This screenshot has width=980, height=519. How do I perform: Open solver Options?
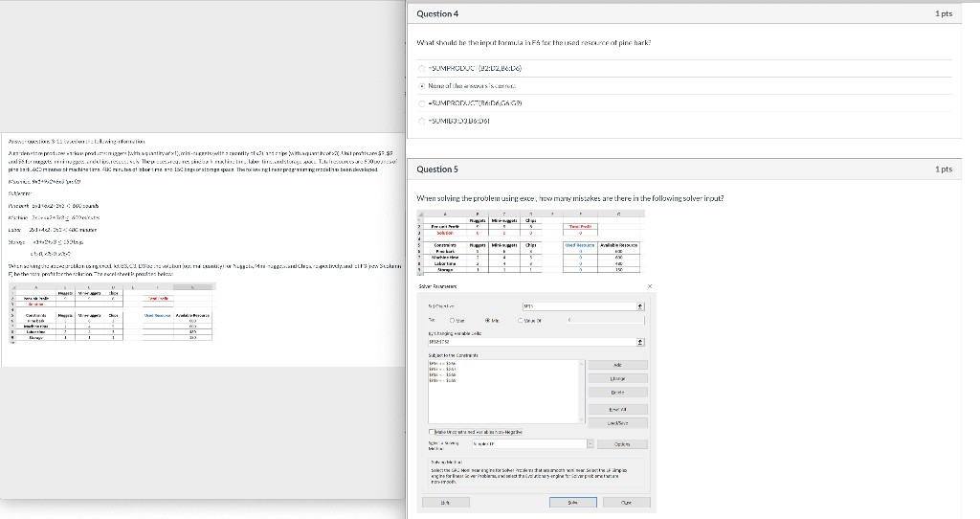point(622,444)
